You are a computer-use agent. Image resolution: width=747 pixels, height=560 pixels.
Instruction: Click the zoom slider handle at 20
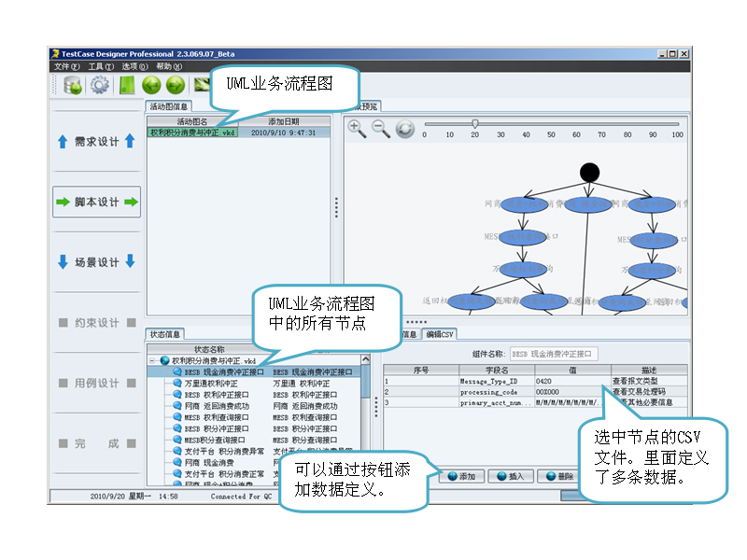coord(474,123)
